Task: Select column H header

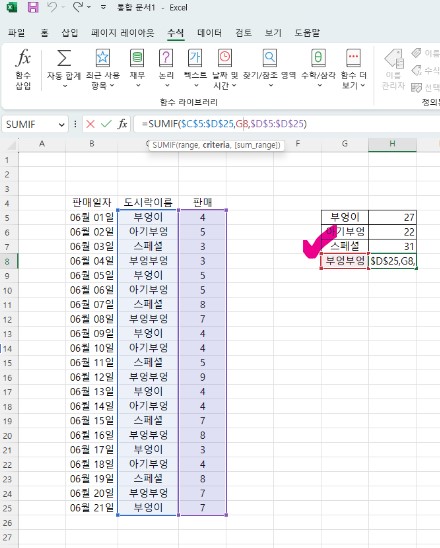Action: click(392, 144)
